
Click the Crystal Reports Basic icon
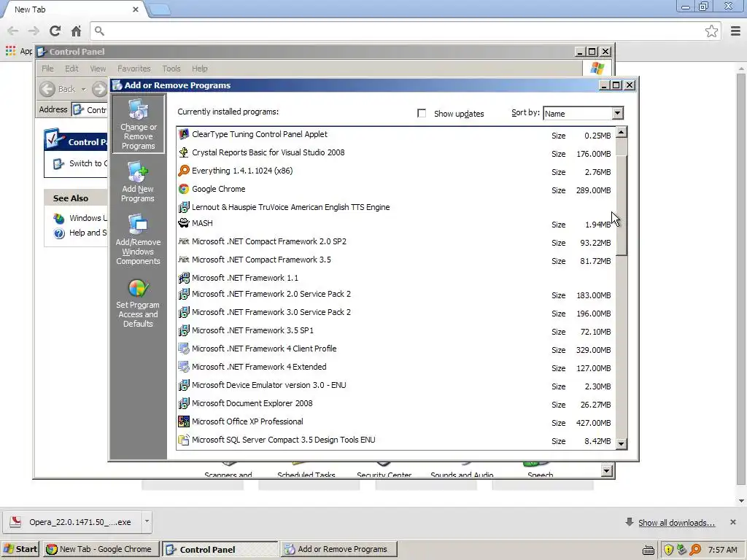coord(183,152)
